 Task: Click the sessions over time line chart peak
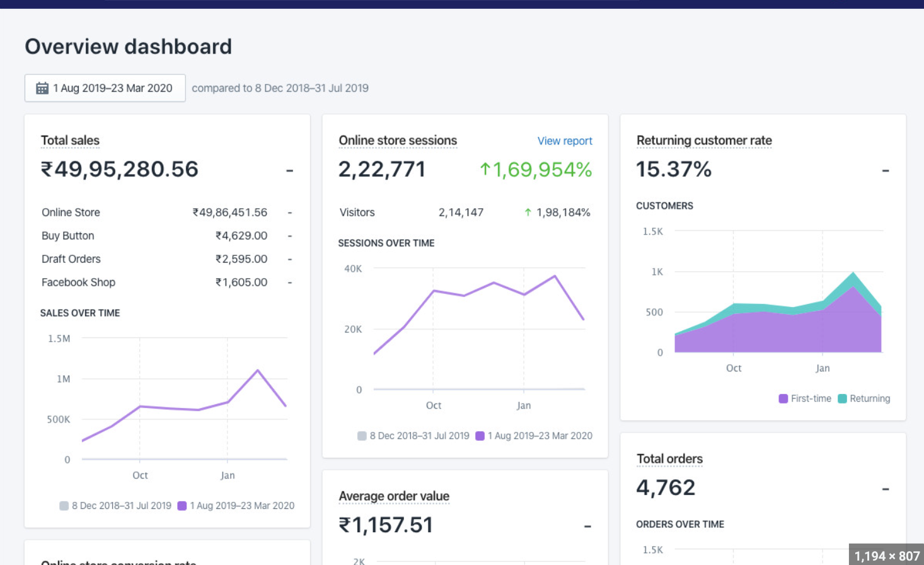pos(555,276)
